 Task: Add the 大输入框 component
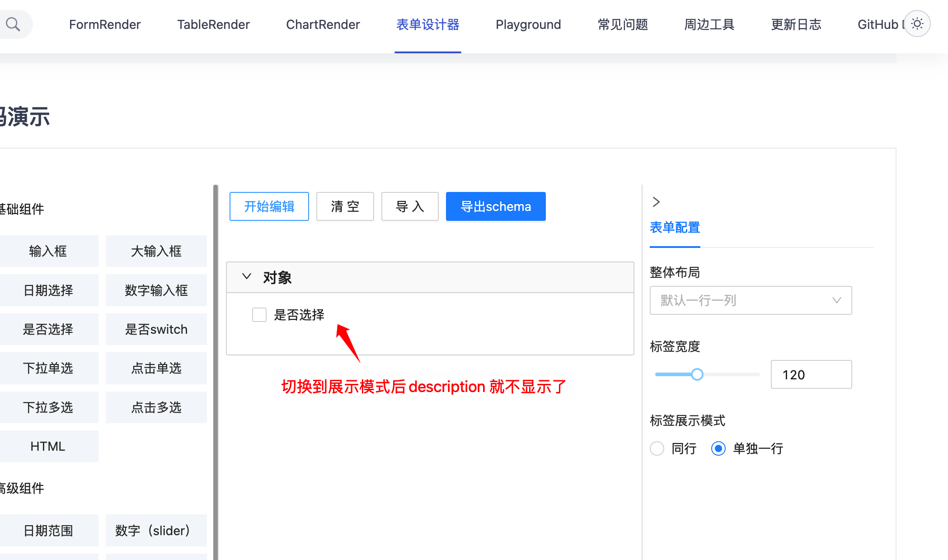point(156,251)
